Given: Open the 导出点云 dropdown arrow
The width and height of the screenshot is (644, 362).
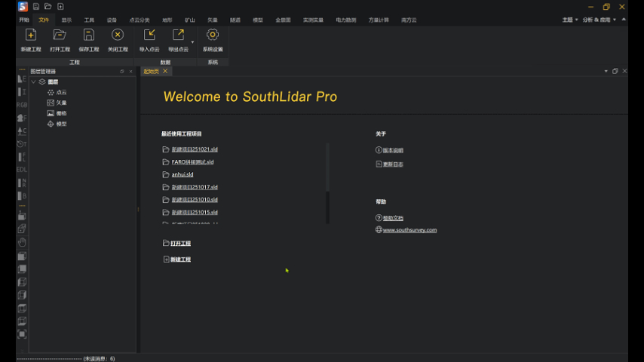Looking at the screenshot, I should click(x=192, y=41).
